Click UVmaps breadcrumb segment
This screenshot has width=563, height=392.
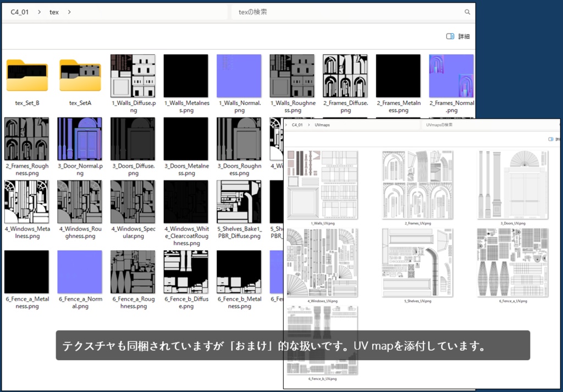point(322,125)
